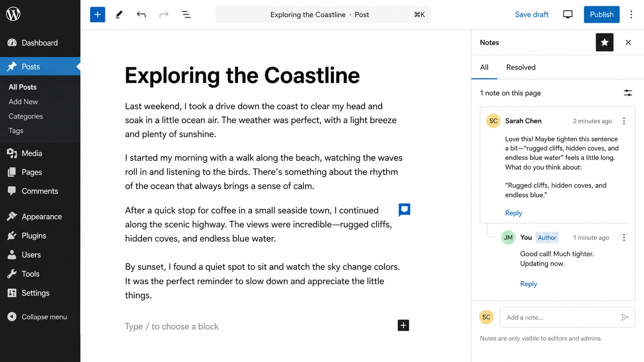This screenshot has width=644, height=362.
Task: Select the pencil Tools icon
Action: (x=119, y=15)
